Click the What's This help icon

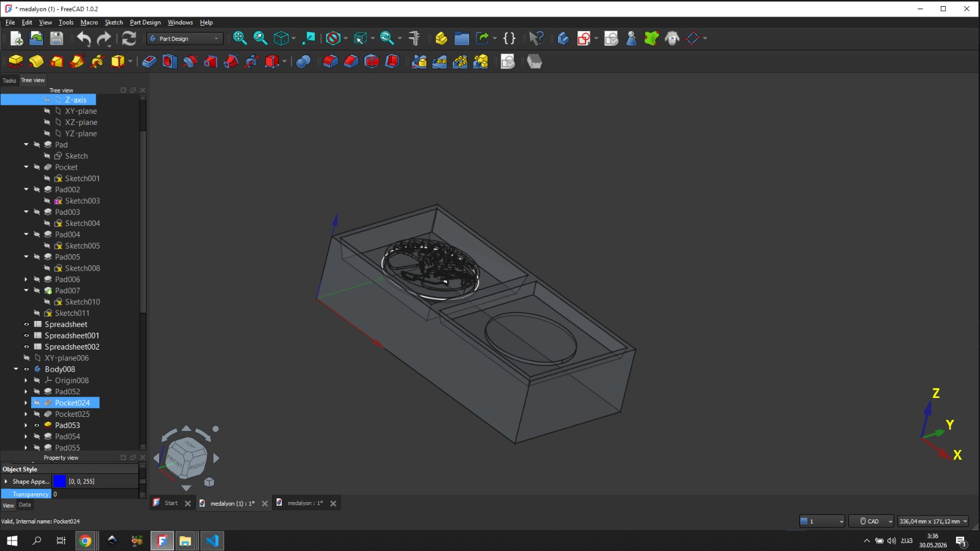(536, 39)
